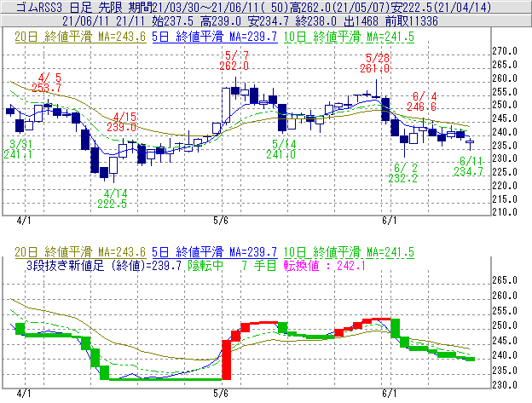Click the green 陰転中 7 手目 status text
The height and width of the screenshot is (403, 532).
[232, 265]
